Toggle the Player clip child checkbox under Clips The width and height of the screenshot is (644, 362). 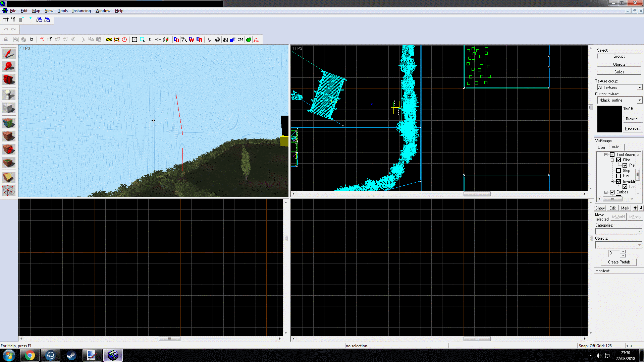pos(625,165)
